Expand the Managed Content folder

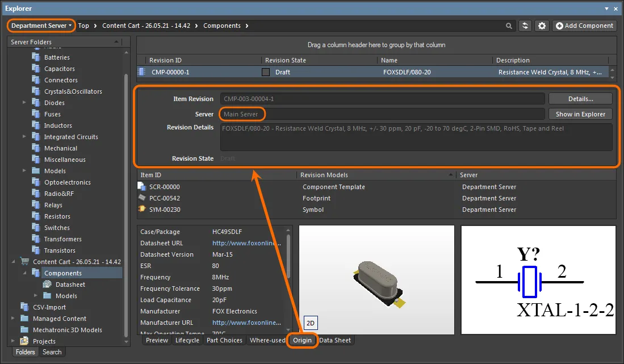coord(13,318)
